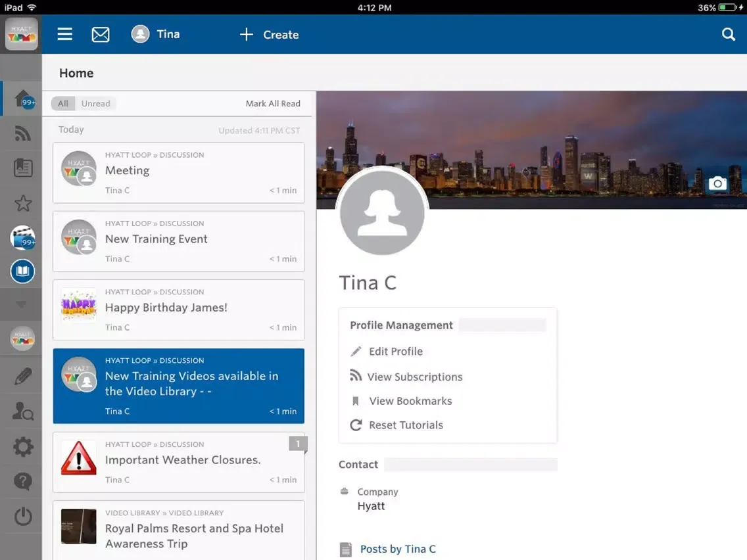Viewport: 747px width, 560px height.
Task: Tap the lower Hyatt logo in sidebar
Action: point(22,338)
